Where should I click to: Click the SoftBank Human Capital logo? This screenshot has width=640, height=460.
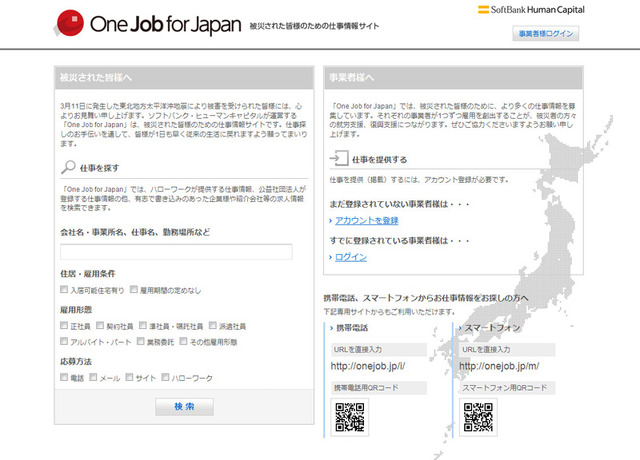[531, 9]
